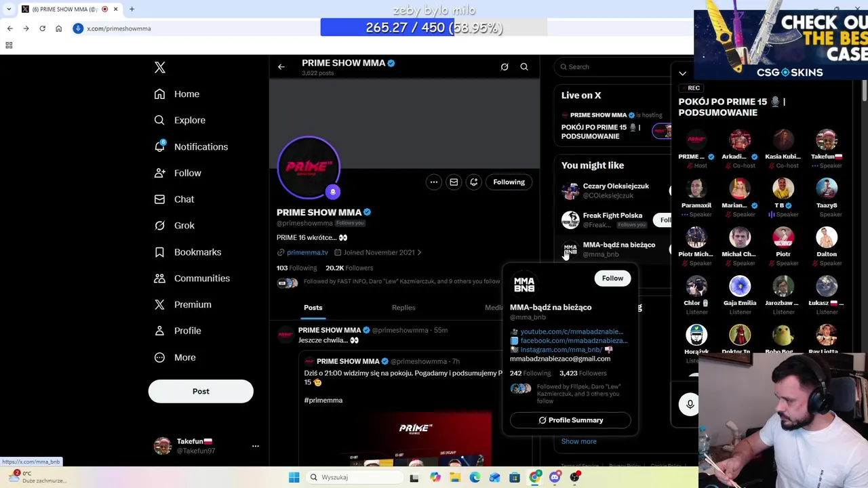
Task: Open Chrome apps grid shortcut
Action: (9, 45)
